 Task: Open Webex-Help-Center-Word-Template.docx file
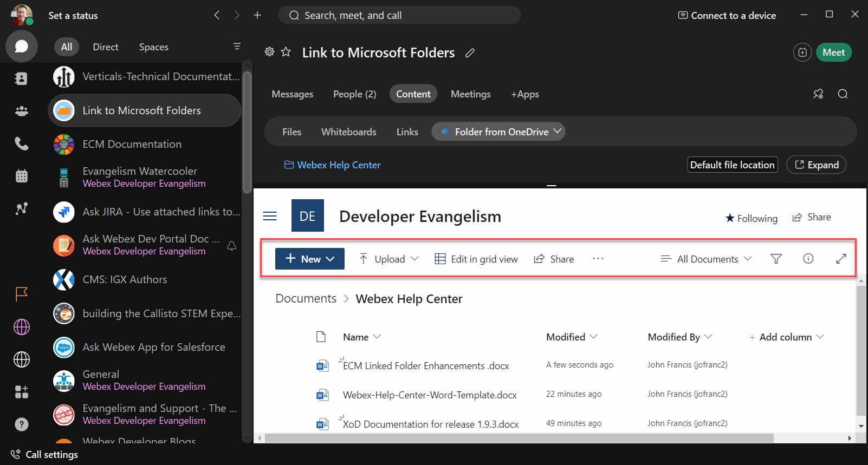tap(430, 395)
